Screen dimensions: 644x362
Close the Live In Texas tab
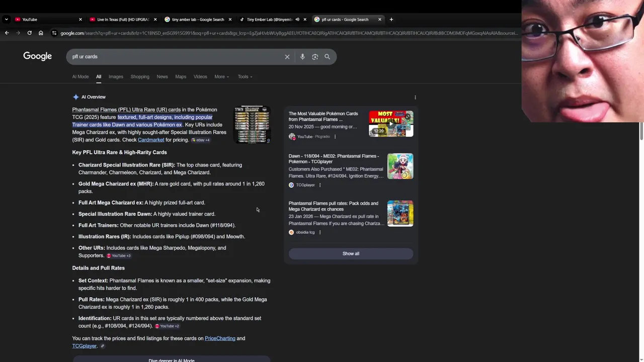coord(155,20)
